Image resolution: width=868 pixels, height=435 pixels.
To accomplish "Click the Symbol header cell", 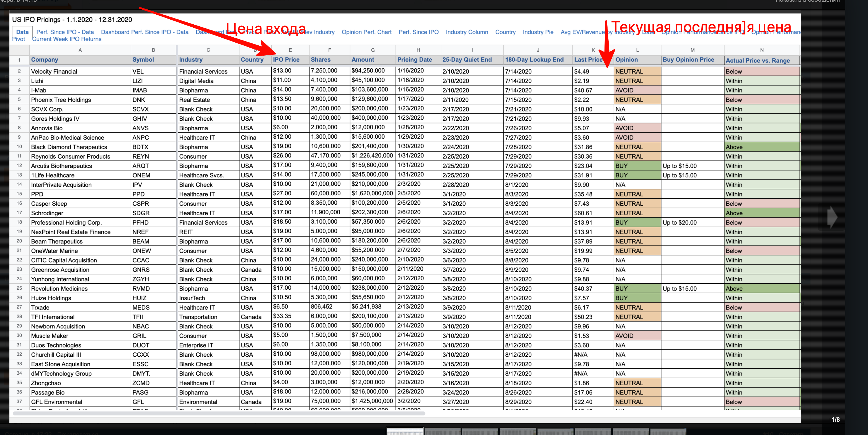I will point(153,60).
